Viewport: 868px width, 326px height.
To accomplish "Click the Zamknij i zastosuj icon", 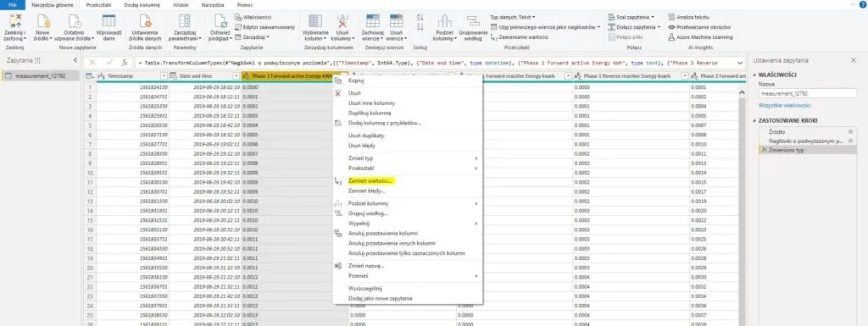I will (15, 21).
